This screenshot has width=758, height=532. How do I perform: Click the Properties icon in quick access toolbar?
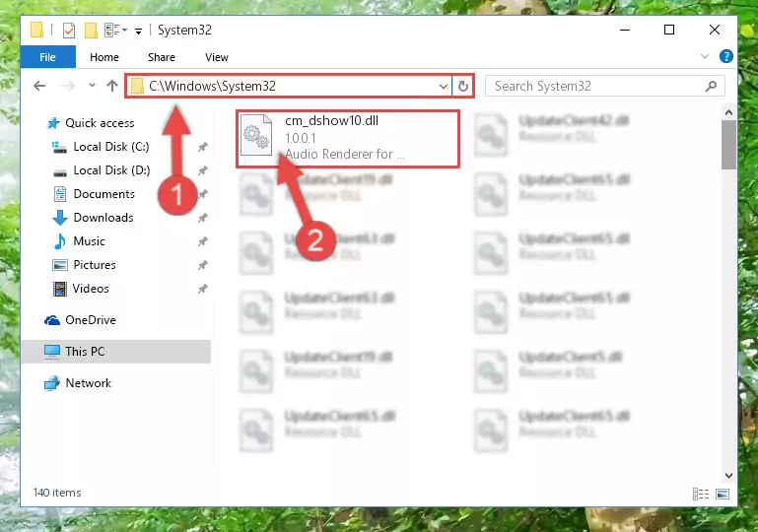(x=69, y=31)
